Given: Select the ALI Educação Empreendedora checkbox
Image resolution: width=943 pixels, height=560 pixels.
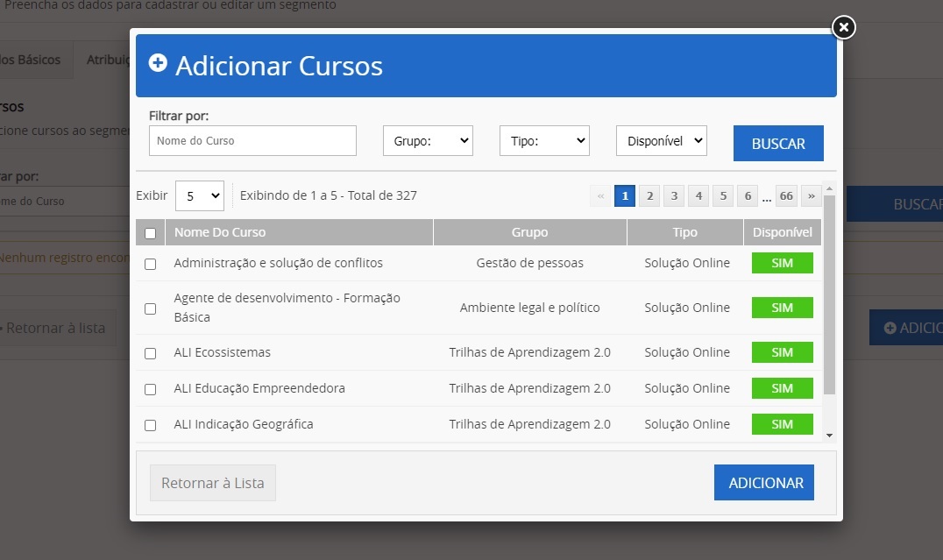Looking at the screenshot, I should [150, 389].
